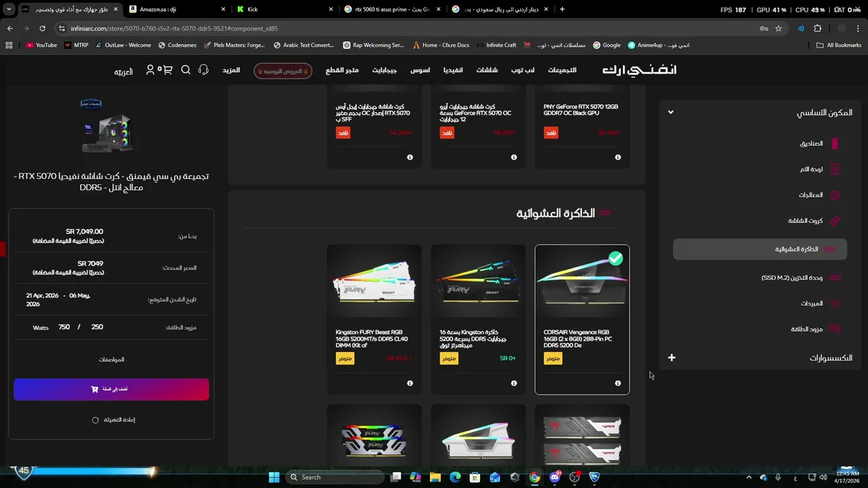Switch site language via العربية
The height and width of the screenshot is (488, 868).
click(123, 71)
